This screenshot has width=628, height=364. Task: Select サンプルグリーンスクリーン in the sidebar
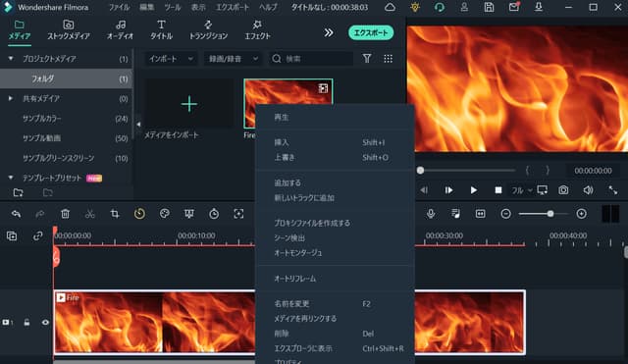59,158
